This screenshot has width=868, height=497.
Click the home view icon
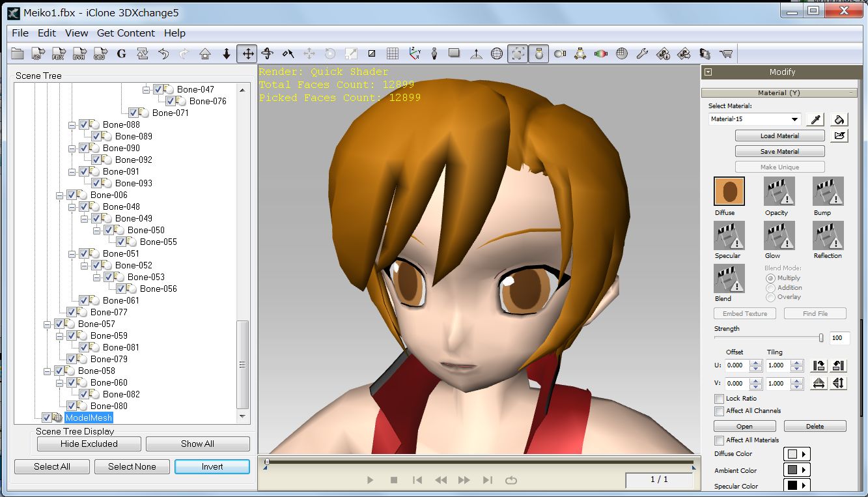tap(205, 53)
